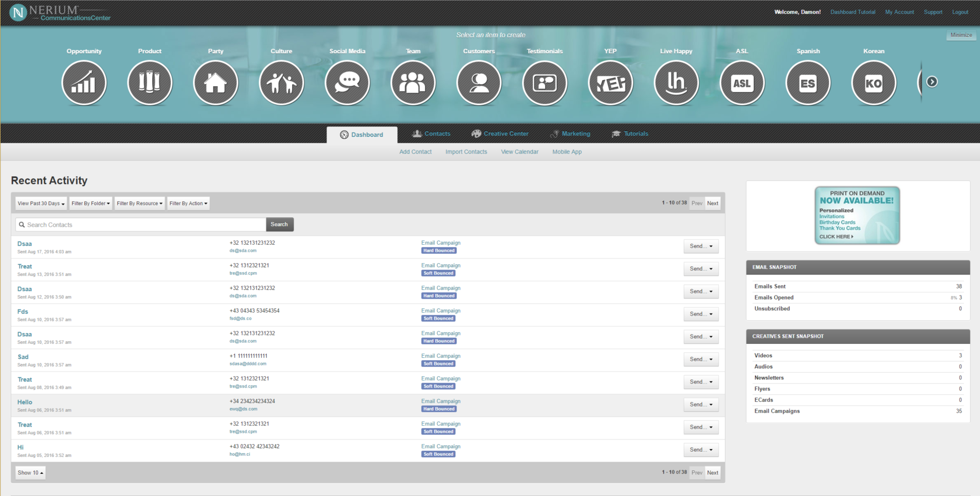Click the top Next pagination button
Screen dimensions: 980x496
click(x=713, y=204)
